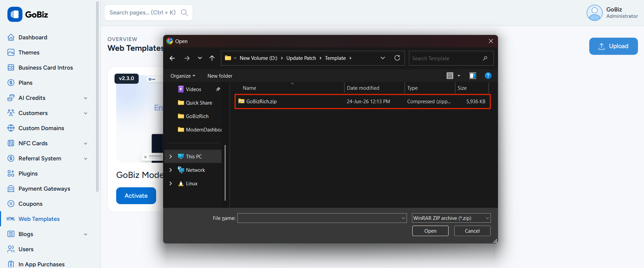The image size is (644, 268).
Task: Focus the Search Template field
Action: click(451, 58)
